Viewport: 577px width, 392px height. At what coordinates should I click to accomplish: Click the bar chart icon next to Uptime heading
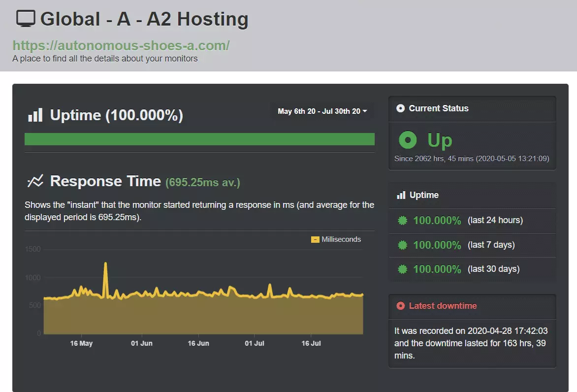click(35, 115)
